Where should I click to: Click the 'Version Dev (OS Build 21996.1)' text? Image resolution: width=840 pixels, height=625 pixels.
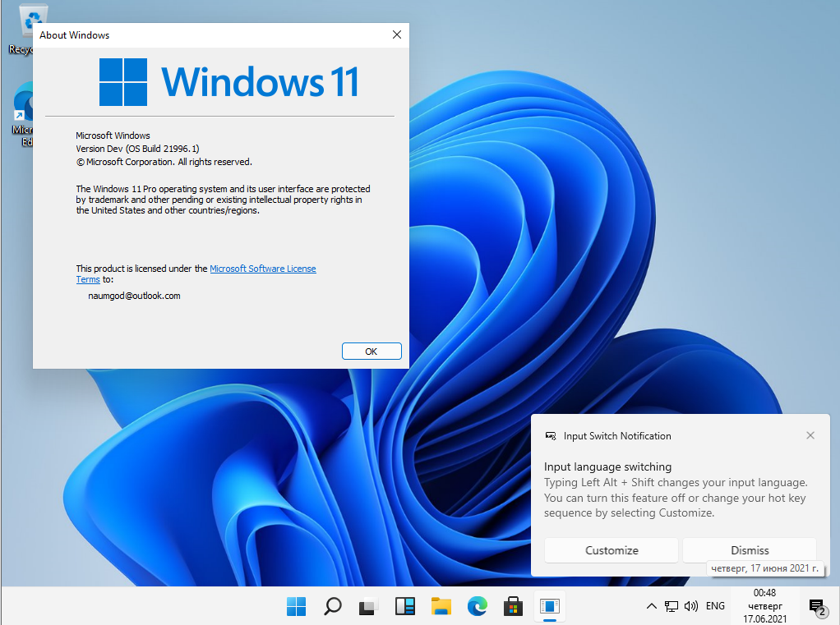pyautogui.click(x=137, y=149)
